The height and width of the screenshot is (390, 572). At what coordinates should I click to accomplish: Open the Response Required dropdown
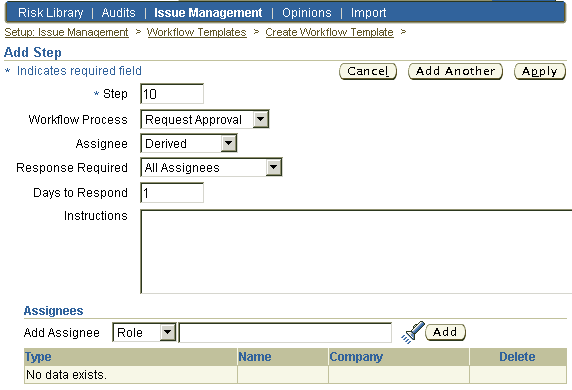click(x=211, y=167)
